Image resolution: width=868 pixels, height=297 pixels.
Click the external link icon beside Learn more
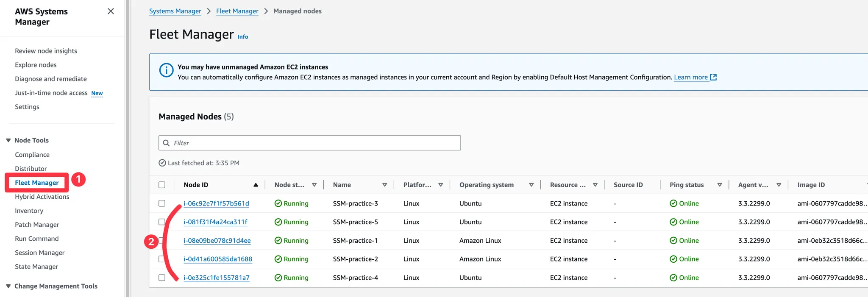pyautogui.click(x=713, y=77)
